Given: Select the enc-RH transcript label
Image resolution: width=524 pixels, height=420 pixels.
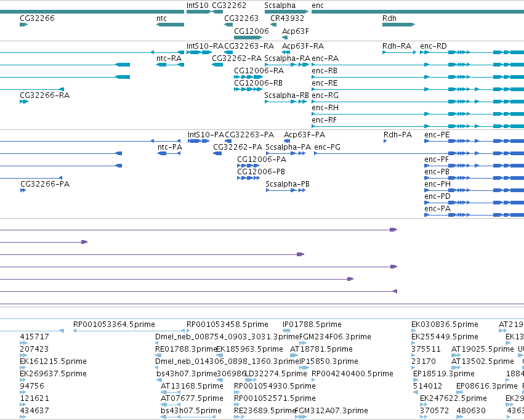Looking at the screenshot, I should tap(325, 108).
